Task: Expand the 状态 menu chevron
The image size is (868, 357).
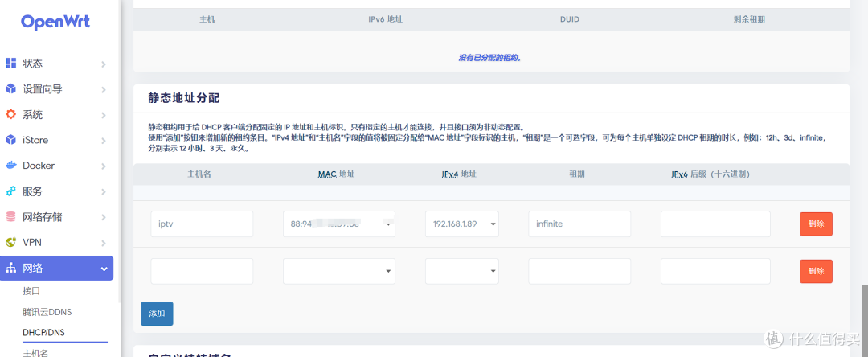Action: [x=104, y=64]
